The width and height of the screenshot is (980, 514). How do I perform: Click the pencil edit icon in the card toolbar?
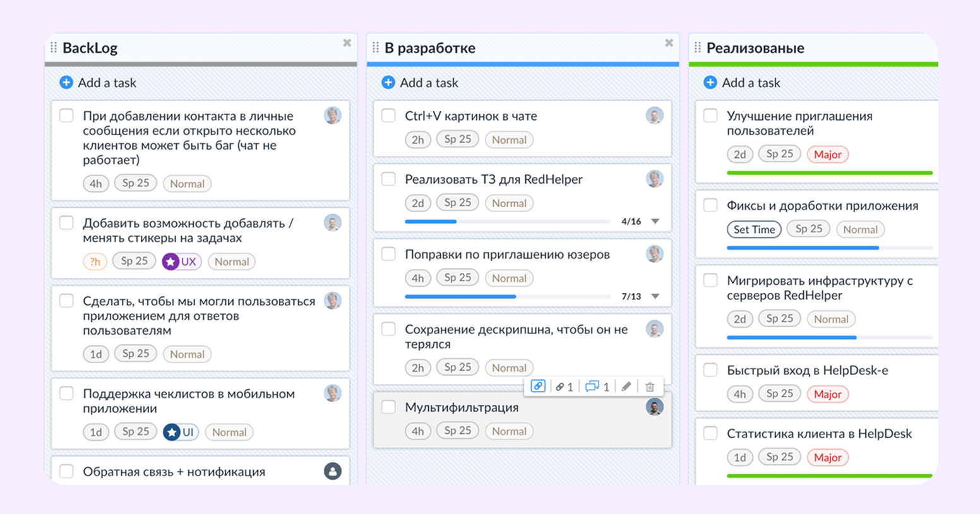(626, 386)
